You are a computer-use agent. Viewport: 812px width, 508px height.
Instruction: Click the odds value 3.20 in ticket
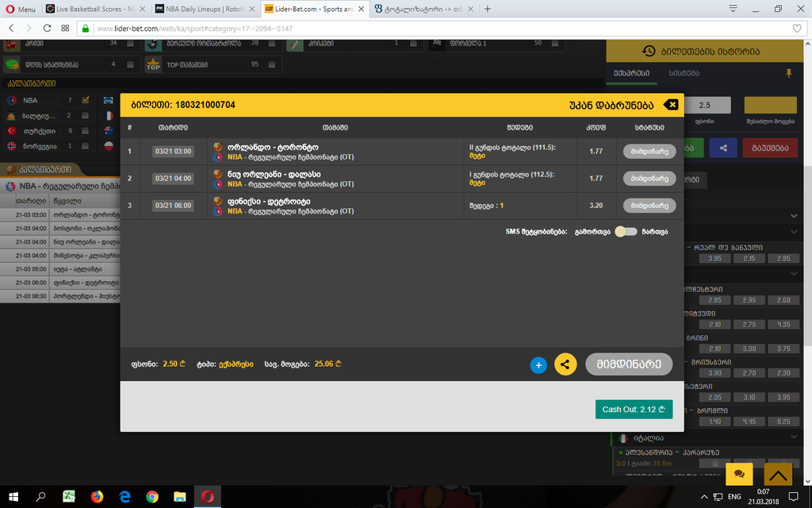click(596, 206)
